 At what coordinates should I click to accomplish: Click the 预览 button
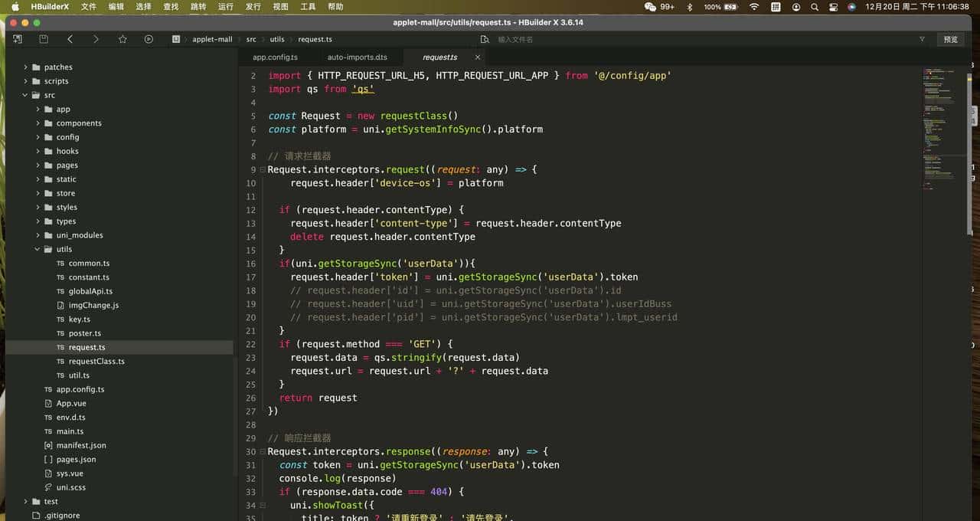point(950,39)
